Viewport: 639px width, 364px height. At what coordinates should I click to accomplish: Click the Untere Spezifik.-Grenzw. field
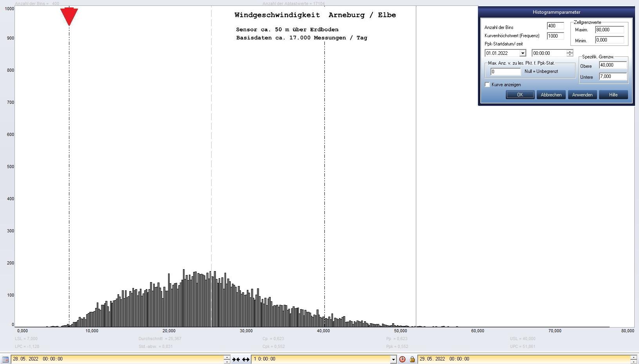click(613, 77)
